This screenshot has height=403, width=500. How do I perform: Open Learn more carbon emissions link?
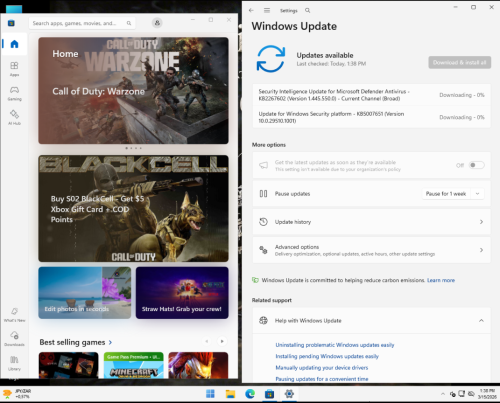(x=441, y=280)
